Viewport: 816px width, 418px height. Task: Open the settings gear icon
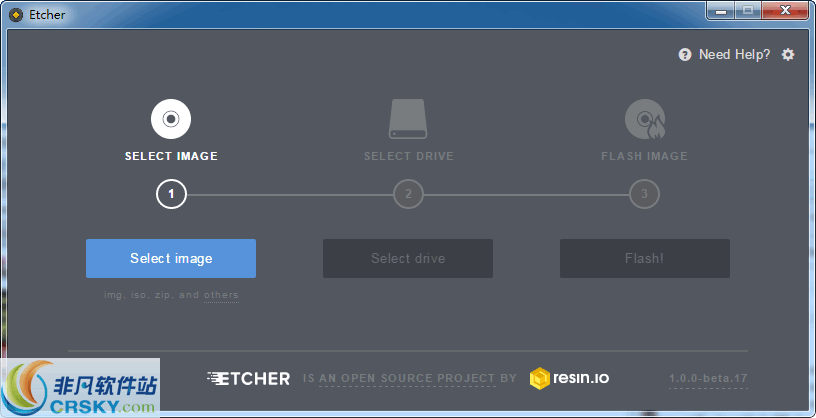[788, 54]
